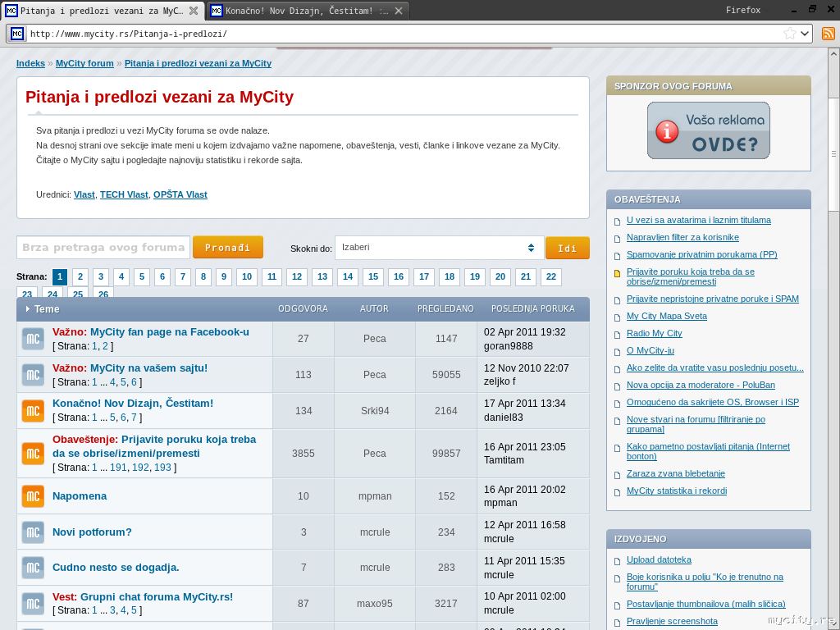Open the Skokni do Izaberi dropdown

[x=440, y=248]
